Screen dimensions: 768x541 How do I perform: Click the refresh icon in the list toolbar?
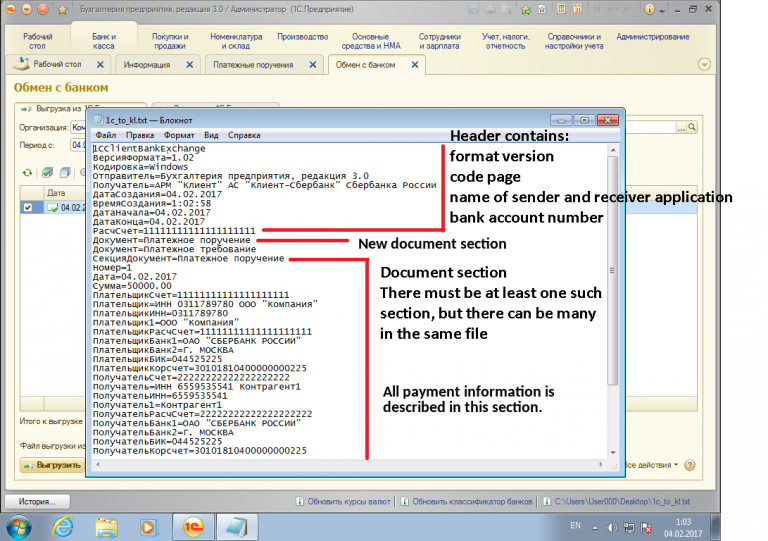[27, 172]
